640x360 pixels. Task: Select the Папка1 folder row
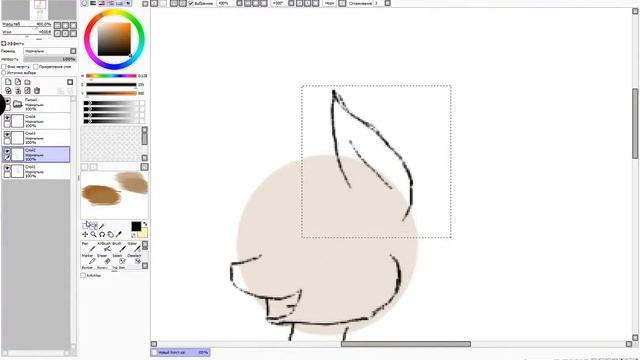coord(36,104)
